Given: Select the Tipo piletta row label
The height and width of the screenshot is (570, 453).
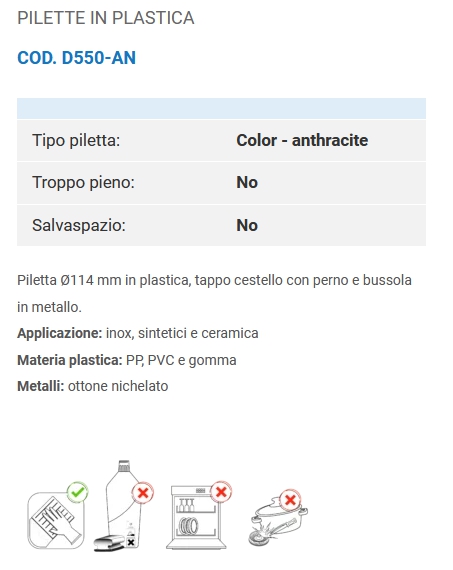Looking at the screenshot, I should pyautogui.click(x=76, y=140).
